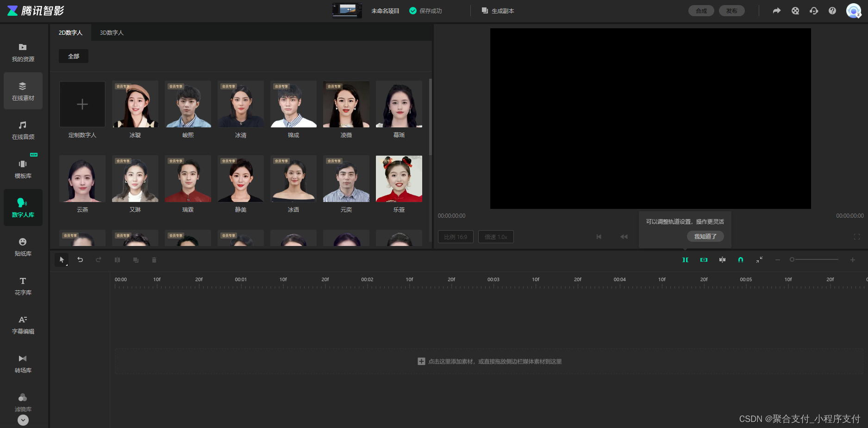Click the 腾讯智影 logo
Screen dimensions: 868x428
[36, 11]
